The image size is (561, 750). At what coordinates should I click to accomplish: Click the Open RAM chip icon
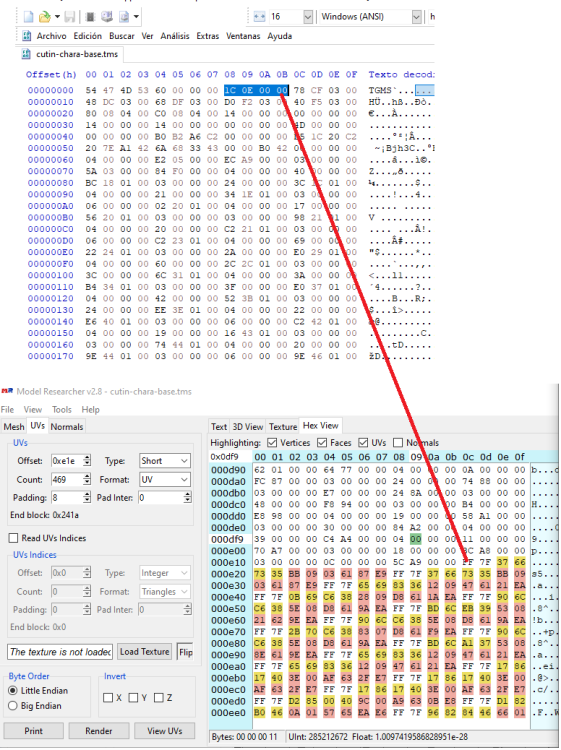coord(90,17)
